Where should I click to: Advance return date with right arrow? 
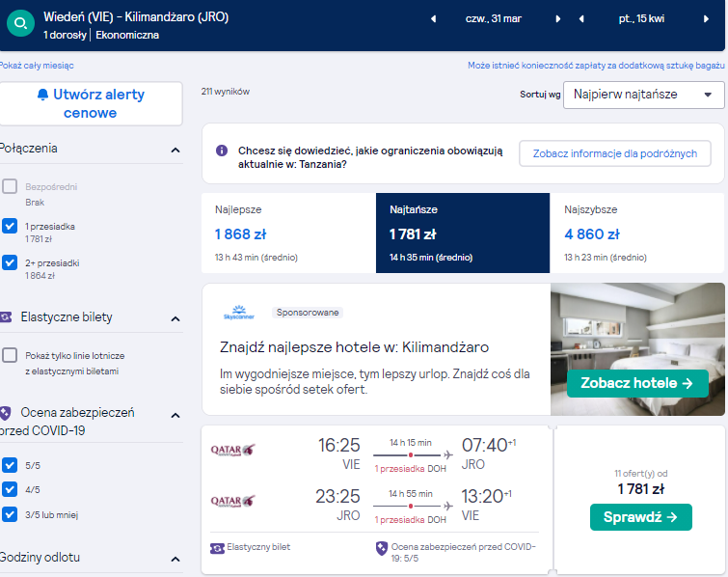[706, 19]
